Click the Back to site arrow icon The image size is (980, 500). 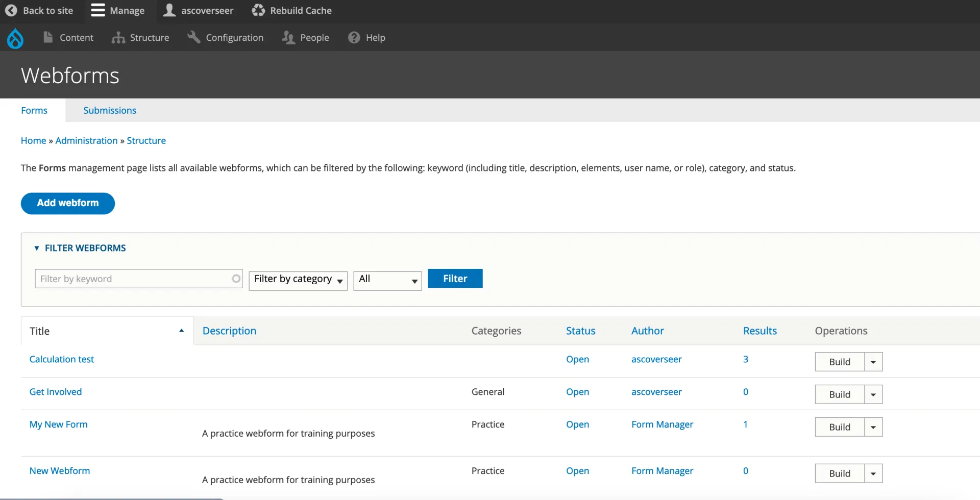tap(11, 10)
